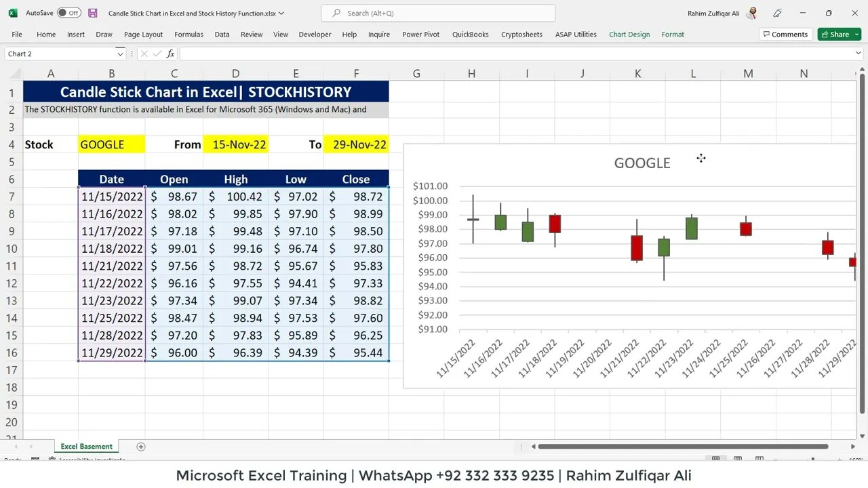Click the horizontal scrollbar left arrow
Viewport: 868px width, 488px height.
pos(534,447)
